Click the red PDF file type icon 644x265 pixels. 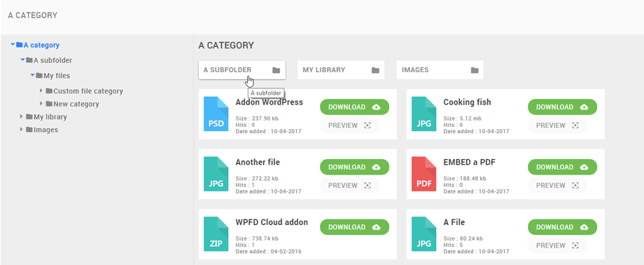pyautogui.click(x=424, y=174)
